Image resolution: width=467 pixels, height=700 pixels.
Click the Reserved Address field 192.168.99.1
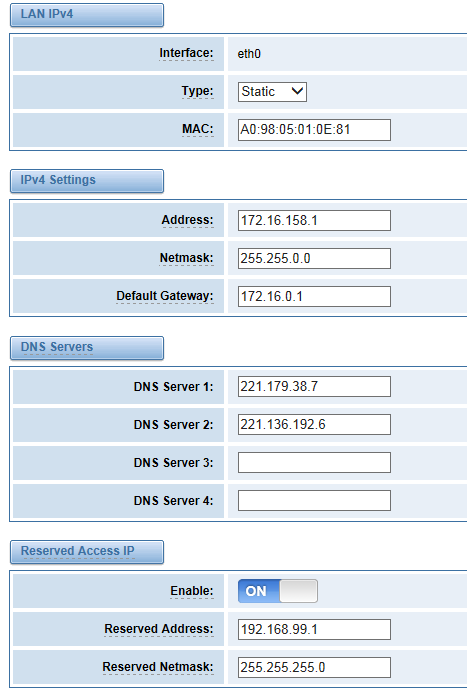point(314,629)
